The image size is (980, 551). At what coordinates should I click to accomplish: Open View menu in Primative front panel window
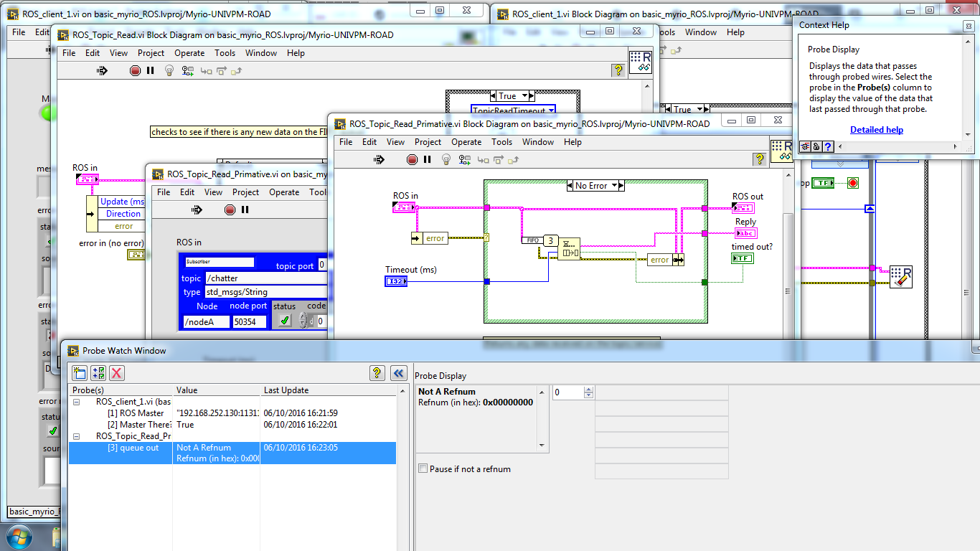point(213,192)
